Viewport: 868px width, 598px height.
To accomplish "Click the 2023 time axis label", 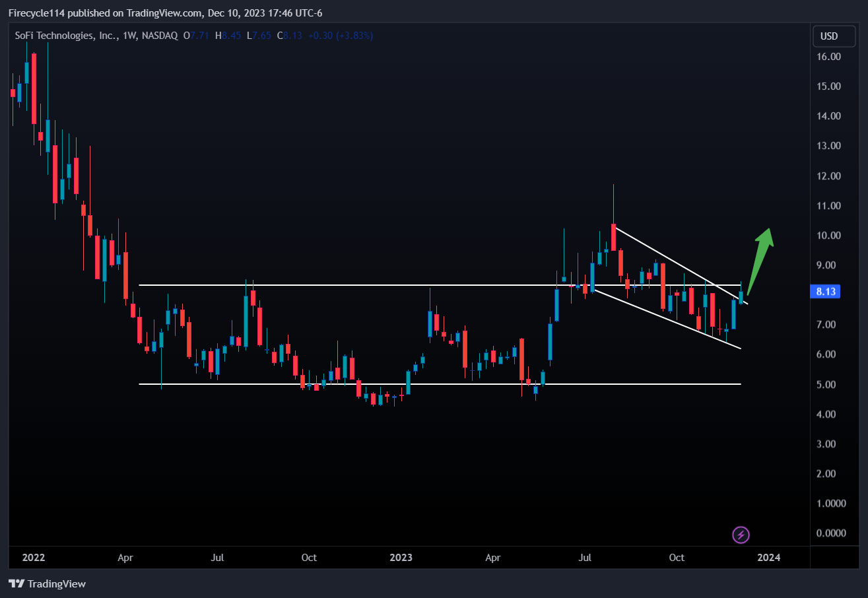I will 401,558.
